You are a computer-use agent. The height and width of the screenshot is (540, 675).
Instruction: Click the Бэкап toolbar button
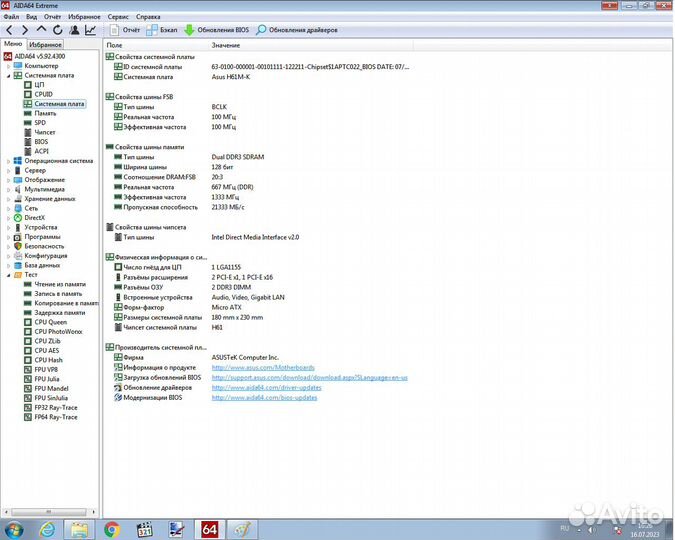tap(163, 31)
